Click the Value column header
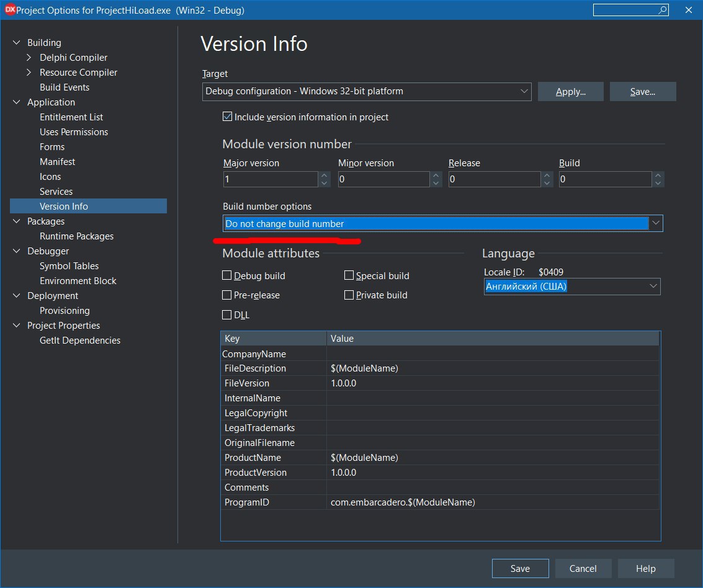703x588 pixels. click(x=493, y=339)
